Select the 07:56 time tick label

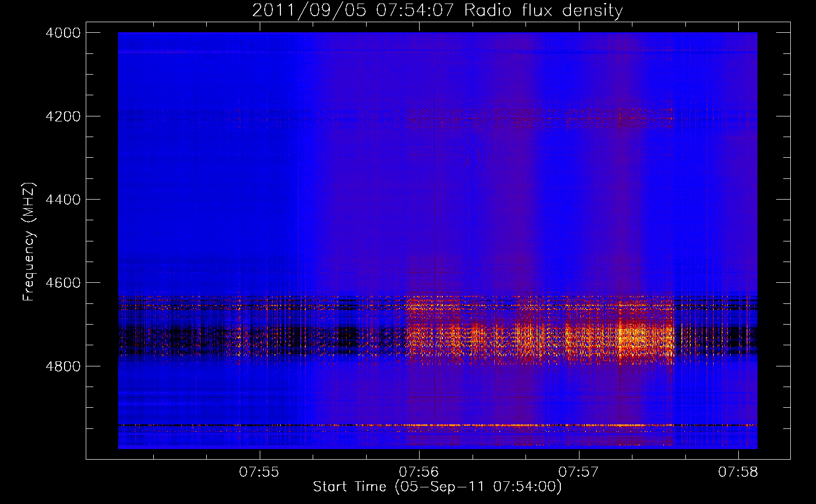419,472
